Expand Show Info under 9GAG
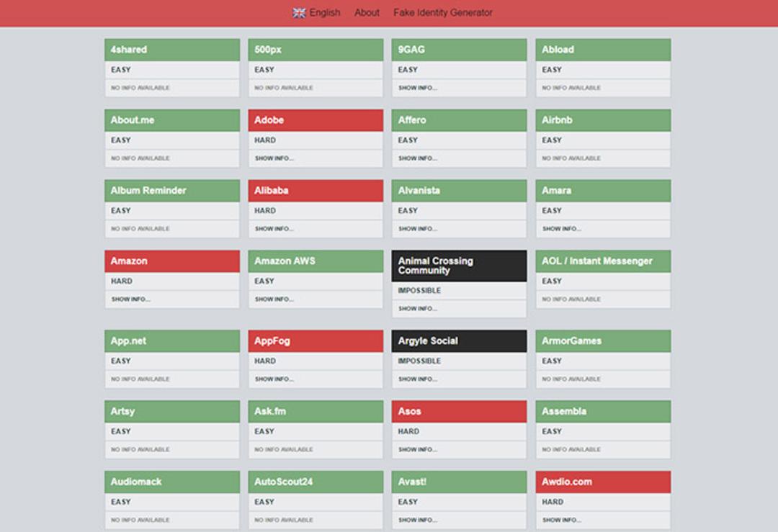The width and height of the screenshot is (778, 532). pyautogui.click(x=418, y=88)
